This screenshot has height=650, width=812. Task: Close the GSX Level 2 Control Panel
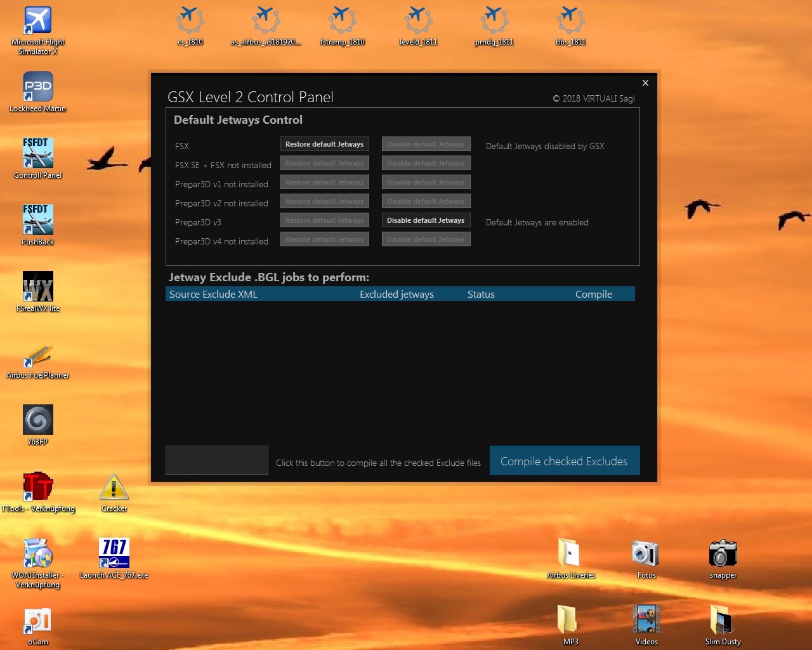click(x=645, y=83)
